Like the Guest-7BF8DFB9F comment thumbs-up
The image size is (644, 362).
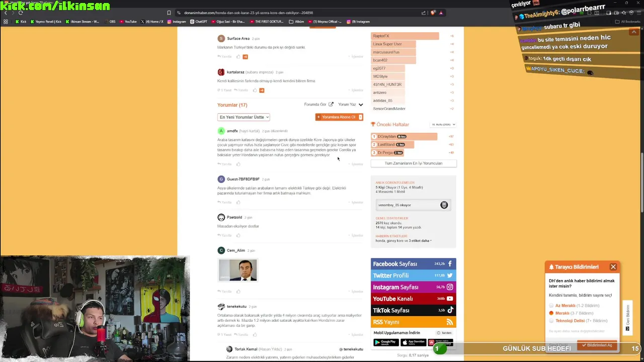[238, 202]
